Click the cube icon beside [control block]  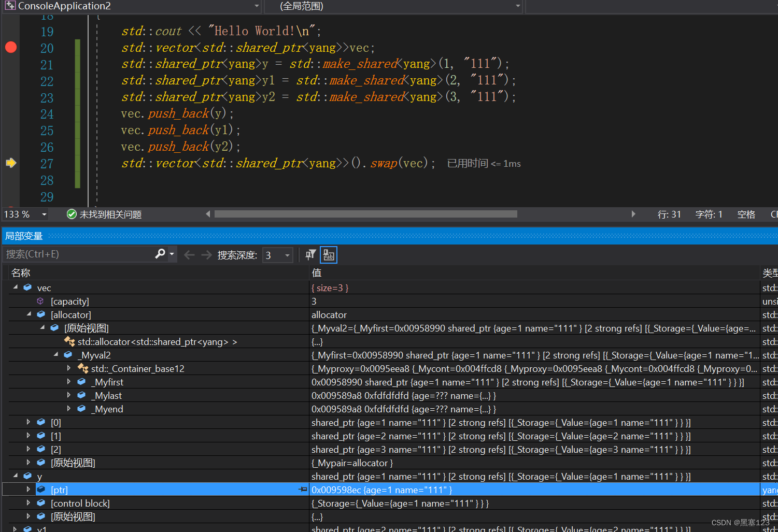pos(41,503)
